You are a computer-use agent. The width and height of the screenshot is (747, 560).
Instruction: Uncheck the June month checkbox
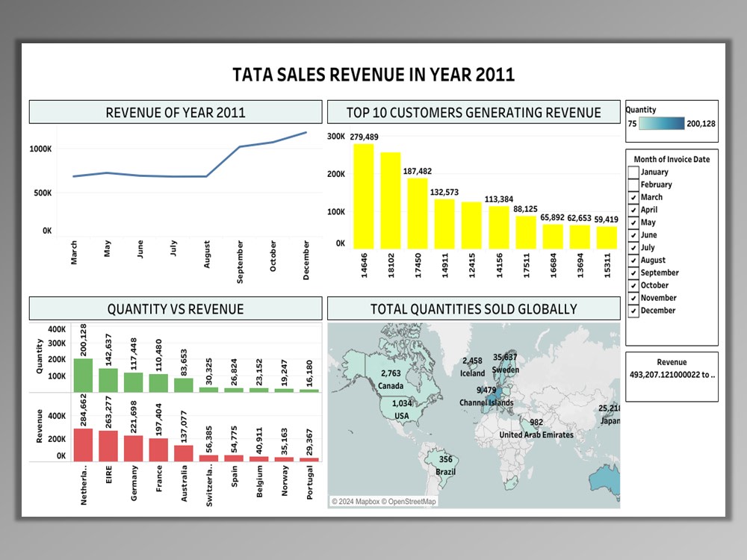tap(633, 235)
